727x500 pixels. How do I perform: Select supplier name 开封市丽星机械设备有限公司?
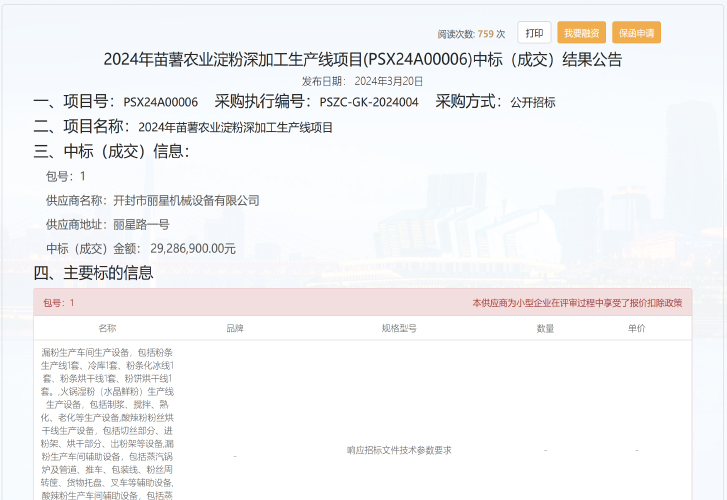coord(186,200)
